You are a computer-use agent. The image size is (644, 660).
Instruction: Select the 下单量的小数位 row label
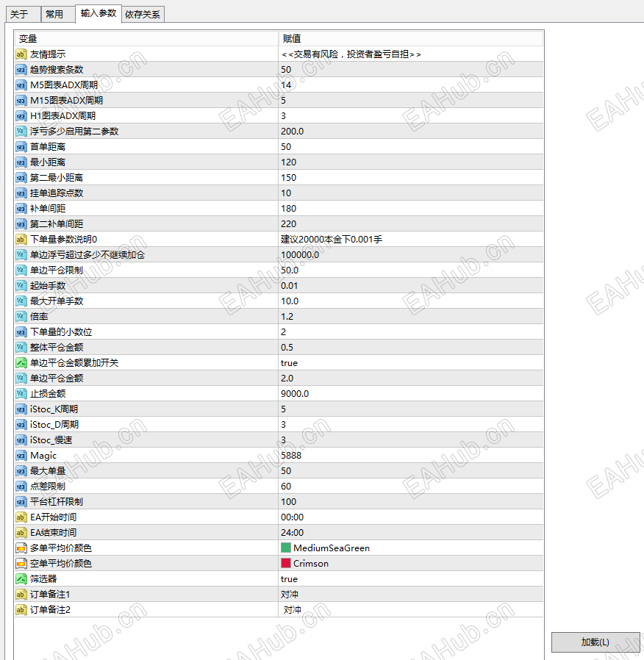[61, 332]
